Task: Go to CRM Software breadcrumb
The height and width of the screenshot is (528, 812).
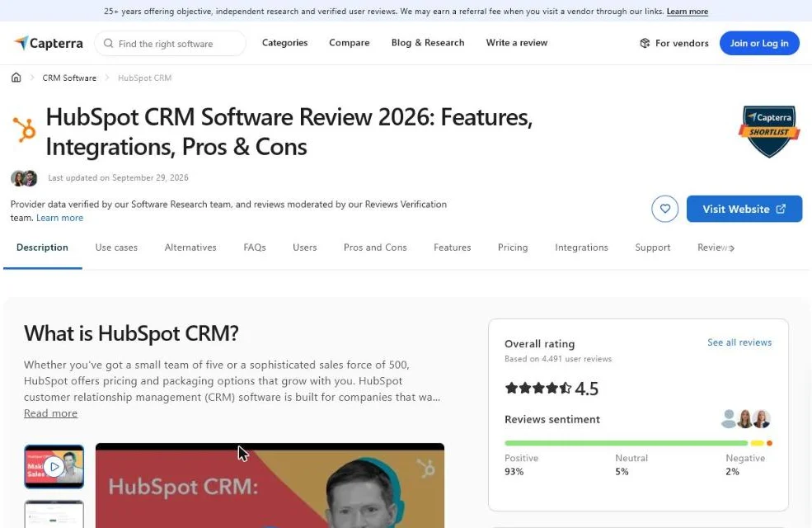Action: point(69,78)
